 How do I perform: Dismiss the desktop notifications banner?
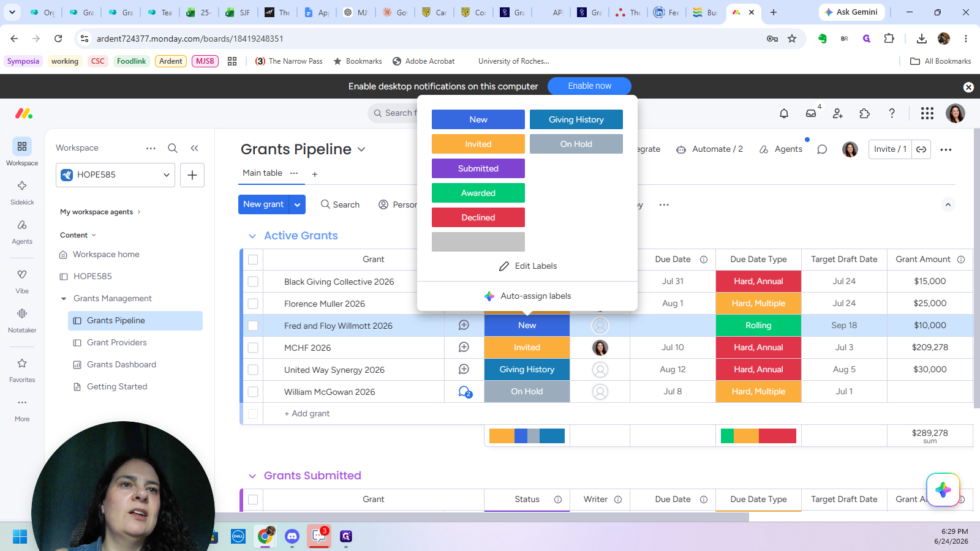[x=968, y=87]
